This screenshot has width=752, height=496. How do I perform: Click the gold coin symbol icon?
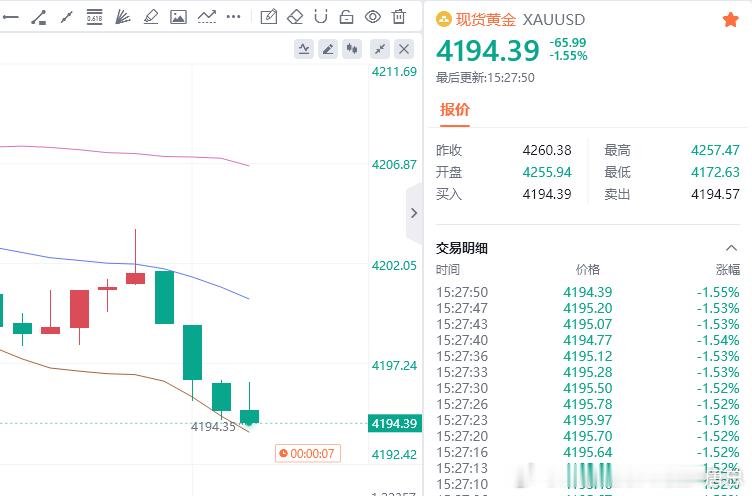pos(444,20)
